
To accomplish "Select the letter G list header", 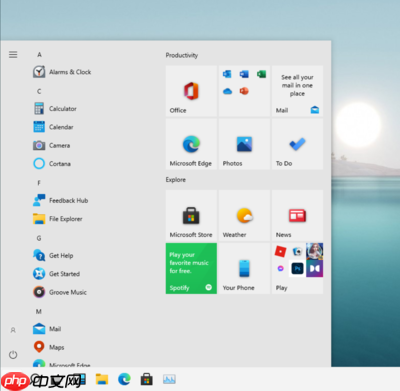I will coord(39,238).
